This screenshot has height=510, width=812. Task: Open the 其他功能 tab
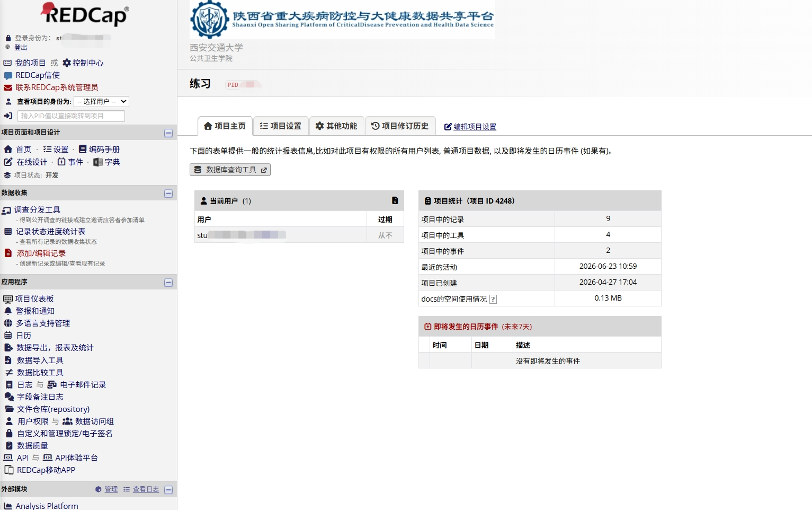336,126
